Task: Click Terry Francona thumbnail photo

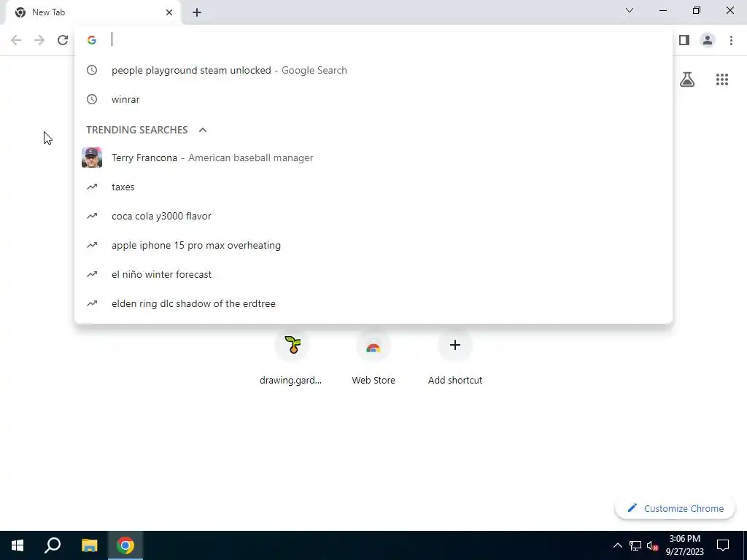Action: click(92, 157)
